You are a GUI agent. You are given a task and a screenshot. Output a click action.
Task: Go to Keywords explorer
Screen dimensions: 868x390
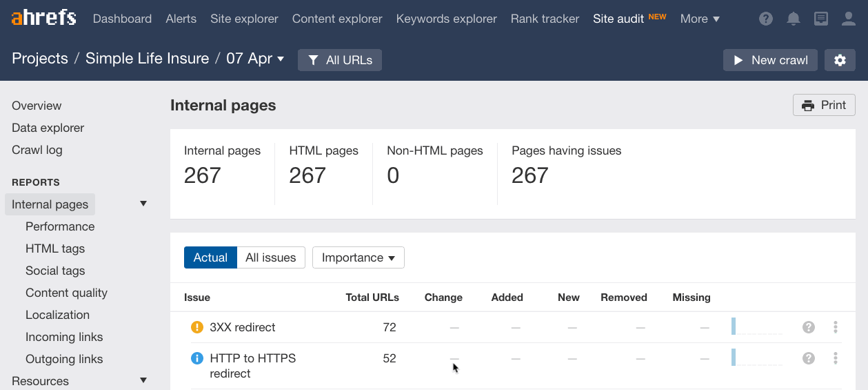pyautogui.click(x=446, y=19)
